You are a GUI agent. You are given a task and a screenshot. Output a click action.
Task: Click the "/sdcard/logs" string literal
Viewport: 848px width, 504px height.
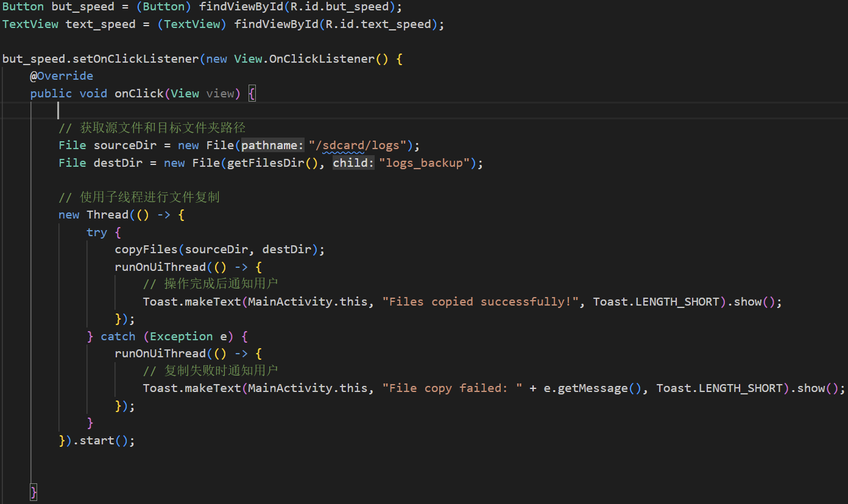pos(358,145)
